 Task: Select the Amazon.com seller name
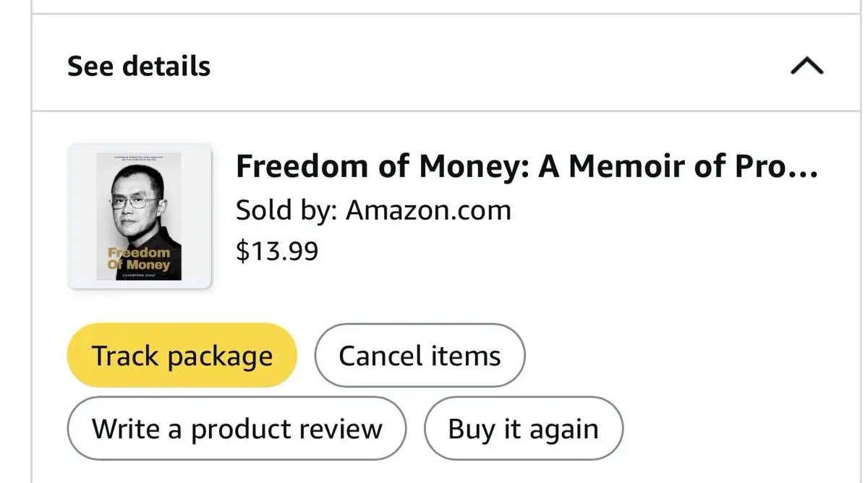coord(428,210)
